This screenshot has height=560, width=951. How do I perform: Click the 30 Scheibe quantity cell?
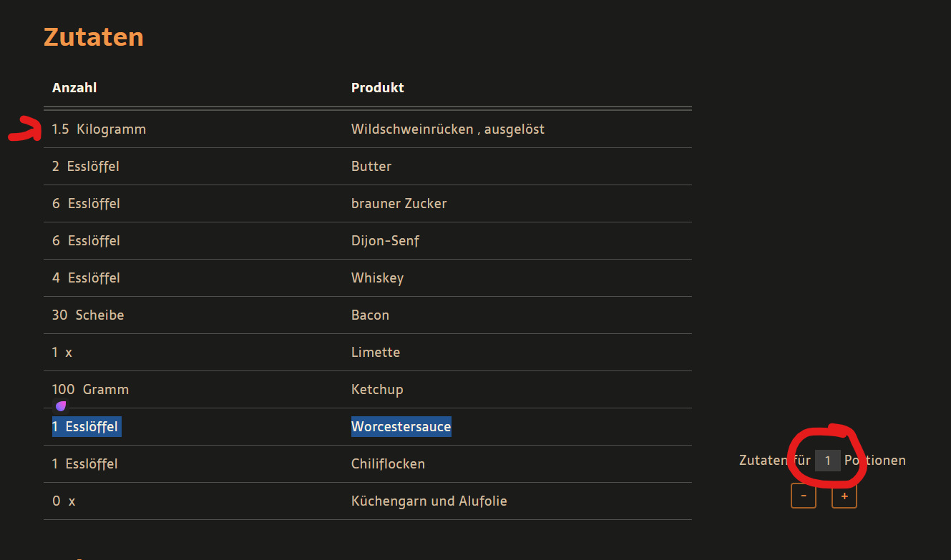pyautogui.click(x=88, y=315)
